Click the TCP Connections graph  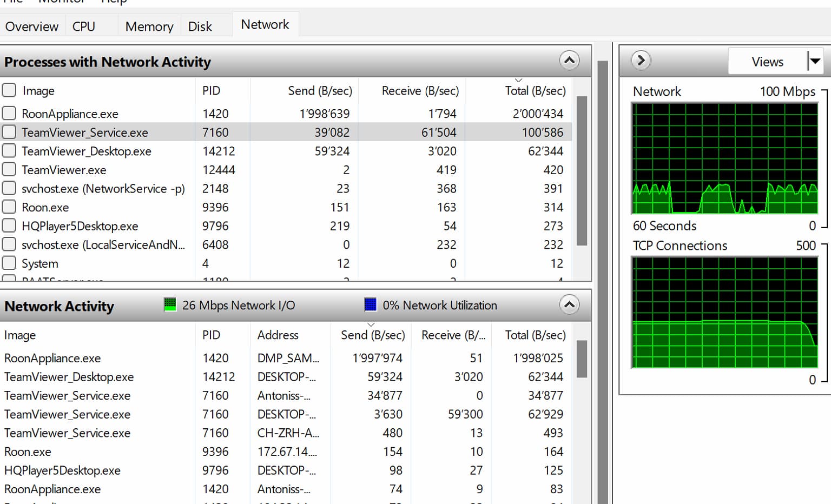click(725, 313)
